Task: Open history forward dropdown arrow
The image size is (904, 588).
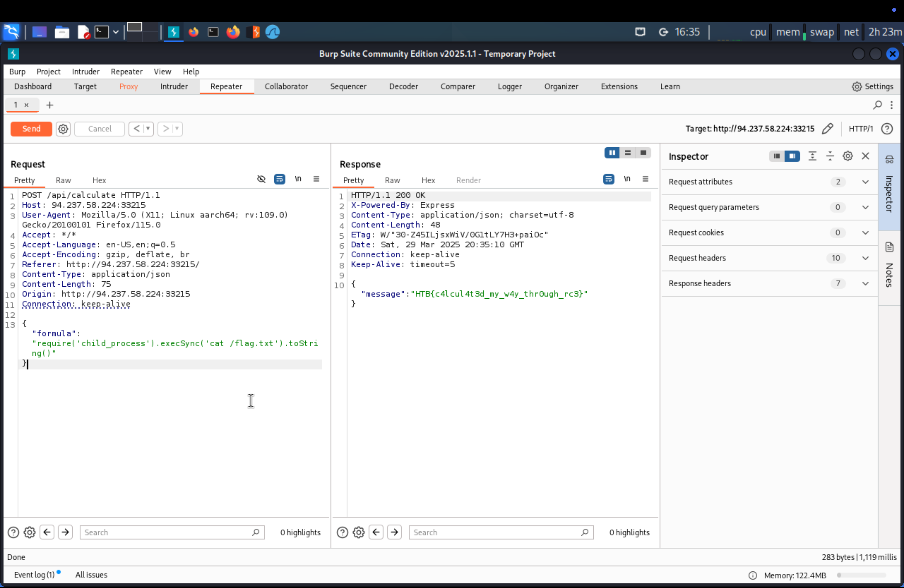Action: click(177, 129)
